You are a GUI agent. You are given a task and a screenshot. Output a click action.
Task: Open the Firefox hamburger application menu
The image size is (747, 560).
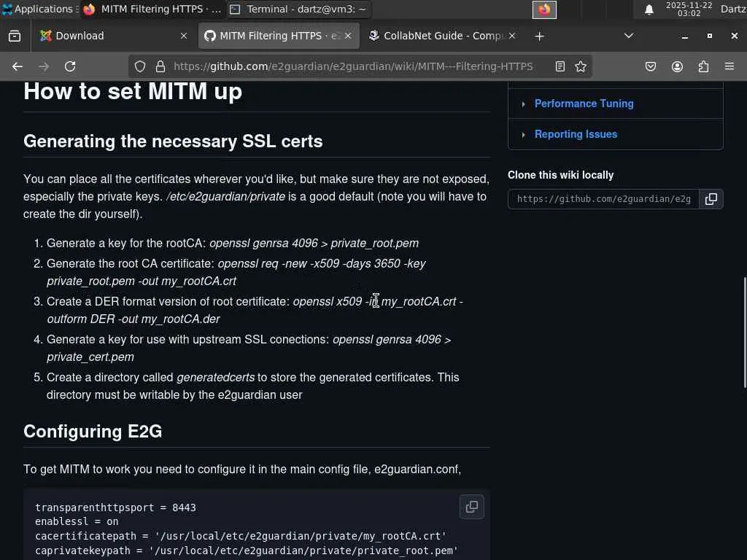(729, 66)
